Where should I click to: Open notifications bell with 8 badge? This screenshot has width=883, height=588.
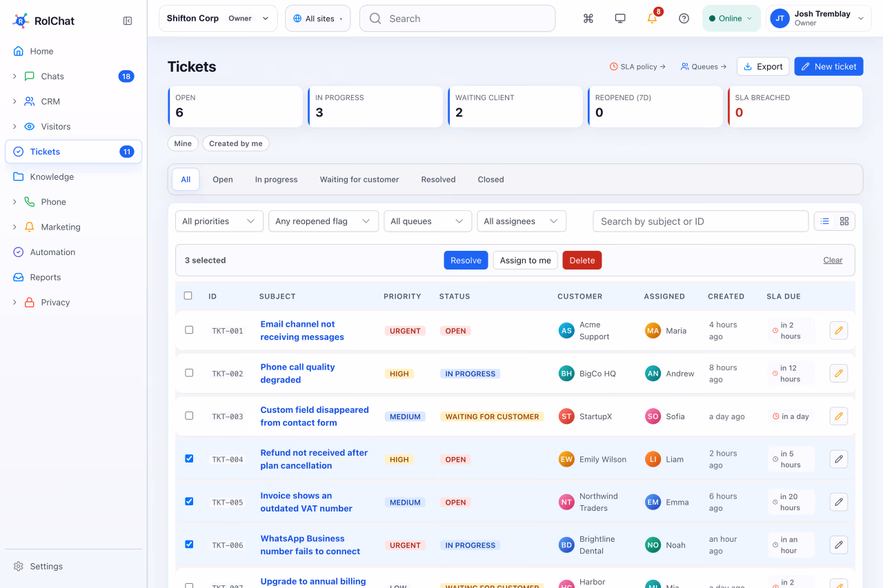tap(652, 19)
